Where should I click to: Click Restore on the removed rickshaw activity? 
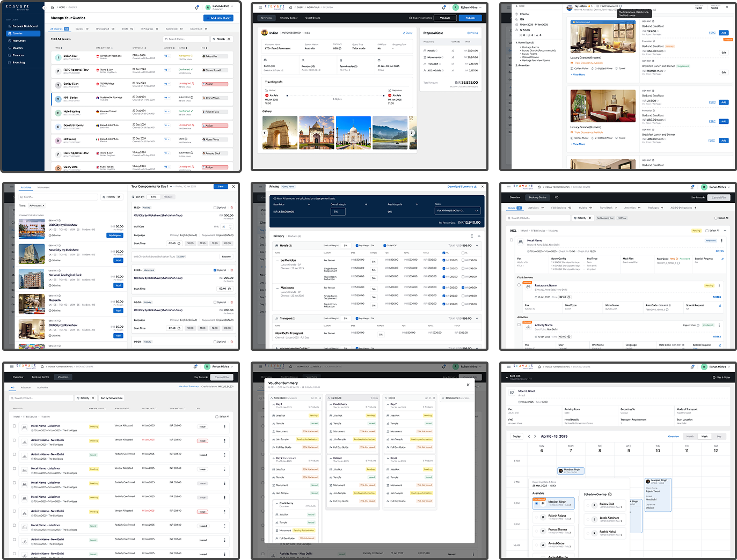coord(227,256)
